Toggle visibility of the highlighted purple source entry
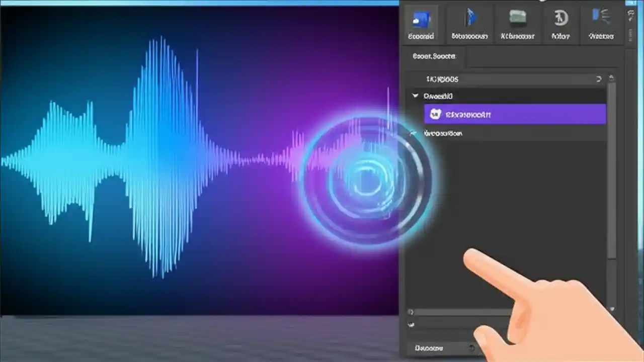This screenshot has width=644, height=362. click(x=436, y=114)
